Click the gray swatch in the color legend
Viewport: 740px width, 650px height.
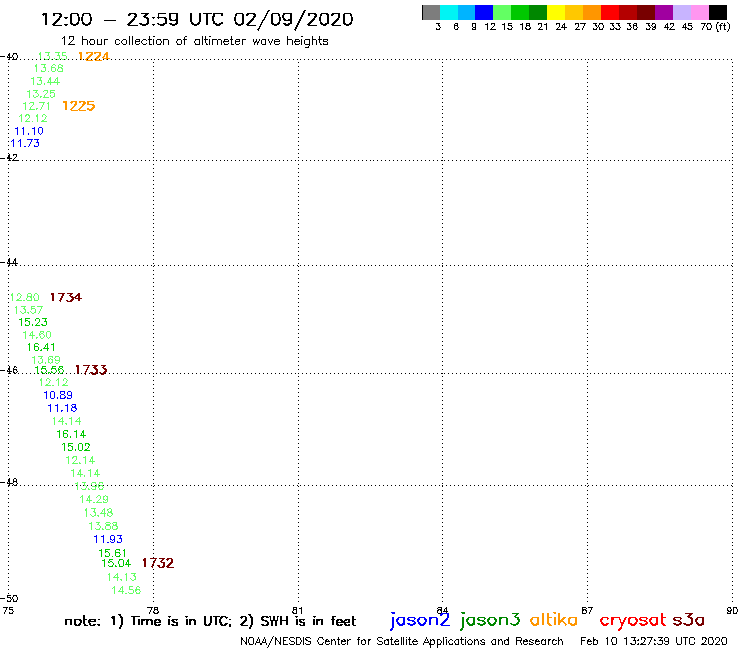pyautogui.click(x=431, y=13)
